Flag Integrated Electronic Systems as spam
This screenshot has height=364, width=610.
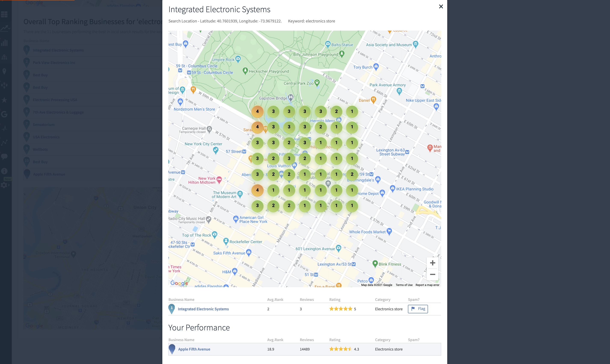tap(418, 309)
